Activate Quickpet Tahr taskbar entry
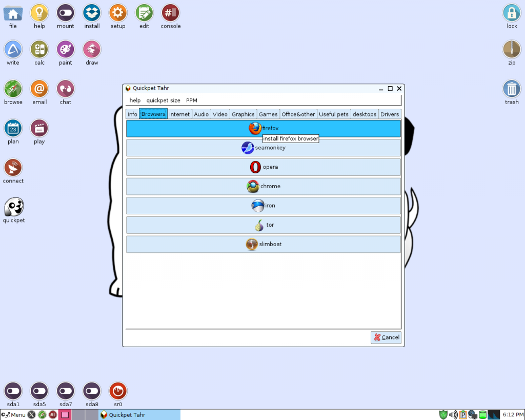The image size is (525, 420). (x=139, y=415)
